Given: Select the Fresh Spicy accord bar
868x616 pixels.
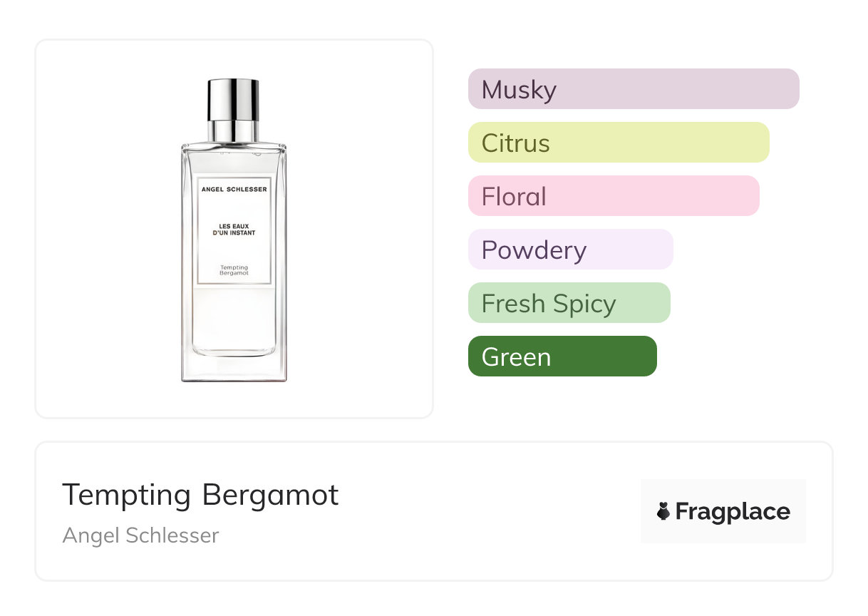Looking at the screenshot, I should tap(569, 303).
